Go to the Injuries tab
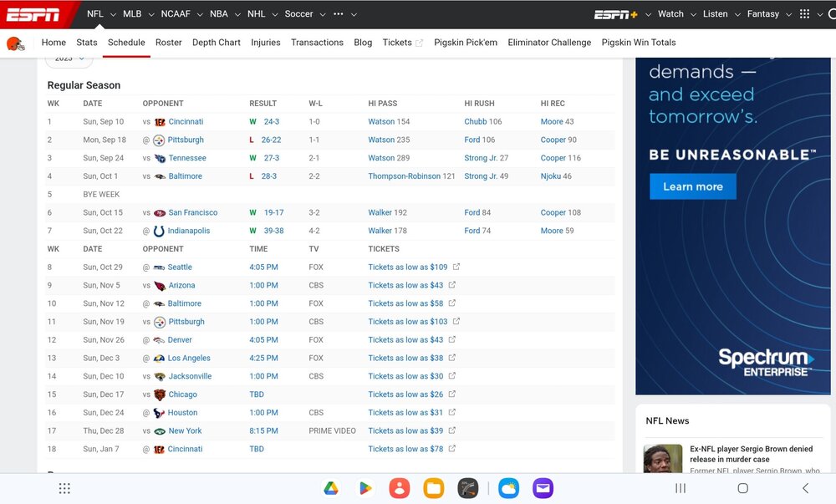The image size is (836, 504). pos(266,43)
